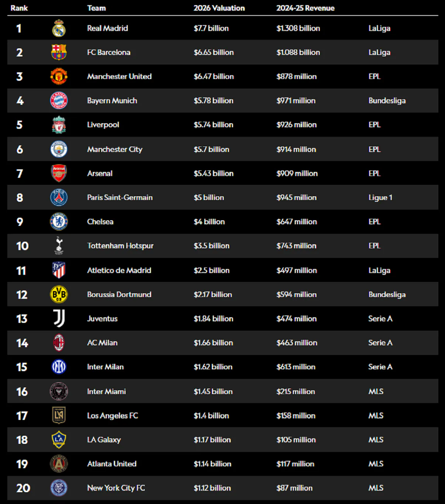Click the LA Galaxy crest icon
This screenshot has width=445, height=504.
pyautogui.click(x=59, y=440)
